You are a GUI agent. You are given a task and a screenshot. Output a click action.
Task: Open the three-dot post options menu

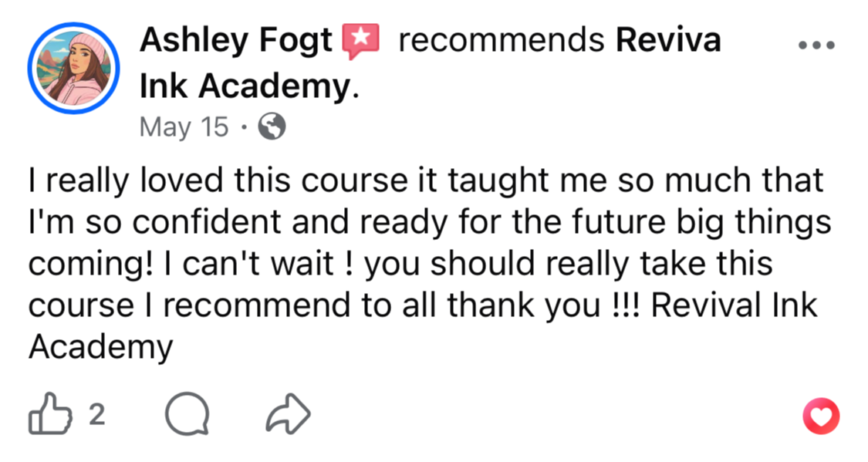coord(817,46)
